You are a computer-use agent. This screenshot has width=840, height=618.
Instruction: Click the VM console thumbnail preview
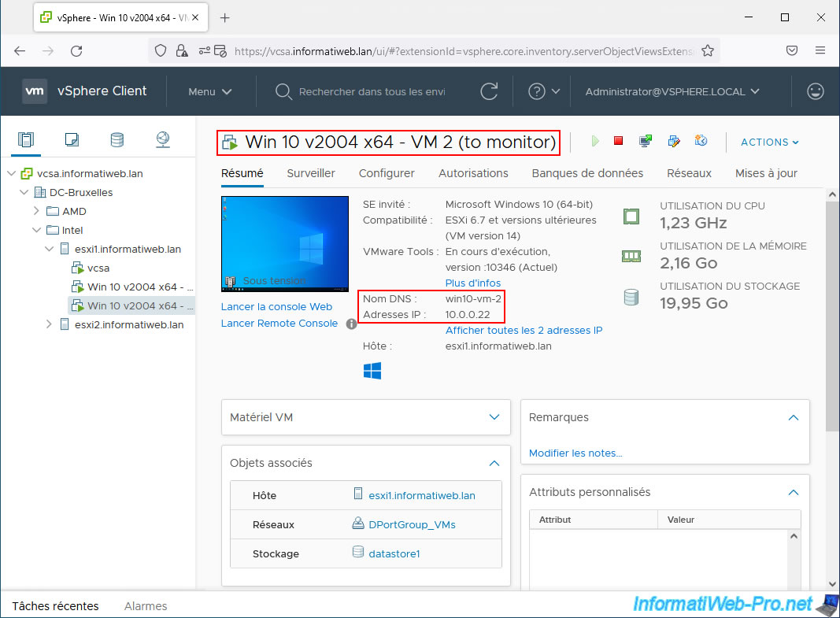[x=285, y=243]
